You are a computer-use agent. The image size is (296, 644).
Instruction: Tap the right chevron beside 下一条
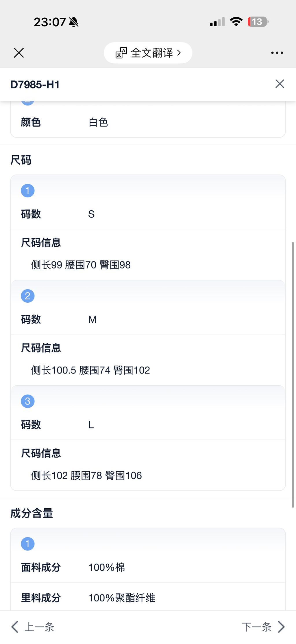[281, 627]
